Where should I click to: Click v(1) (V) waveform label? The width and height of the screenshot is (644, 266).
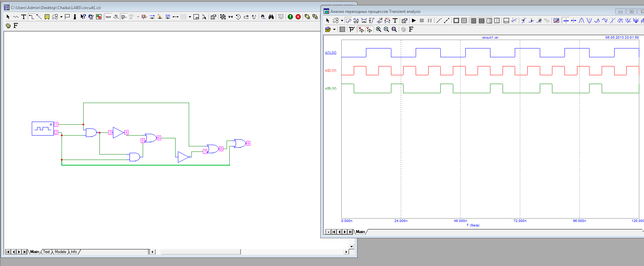tap(330, 53)
